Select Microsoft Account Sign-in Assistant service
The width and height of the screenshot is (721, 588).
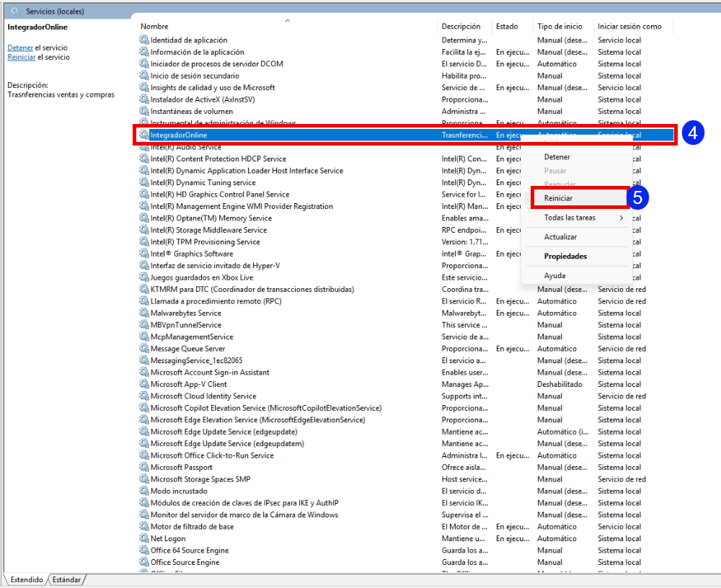pyautogui.click(x=407, y=373)
